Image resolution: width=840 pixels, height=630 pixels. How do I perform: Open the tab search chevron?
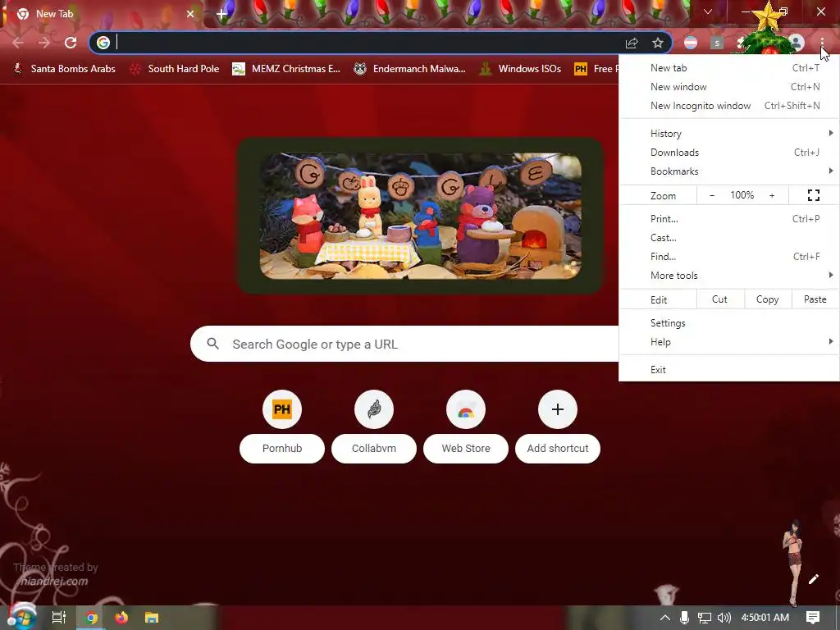click(x=708, y=11)
